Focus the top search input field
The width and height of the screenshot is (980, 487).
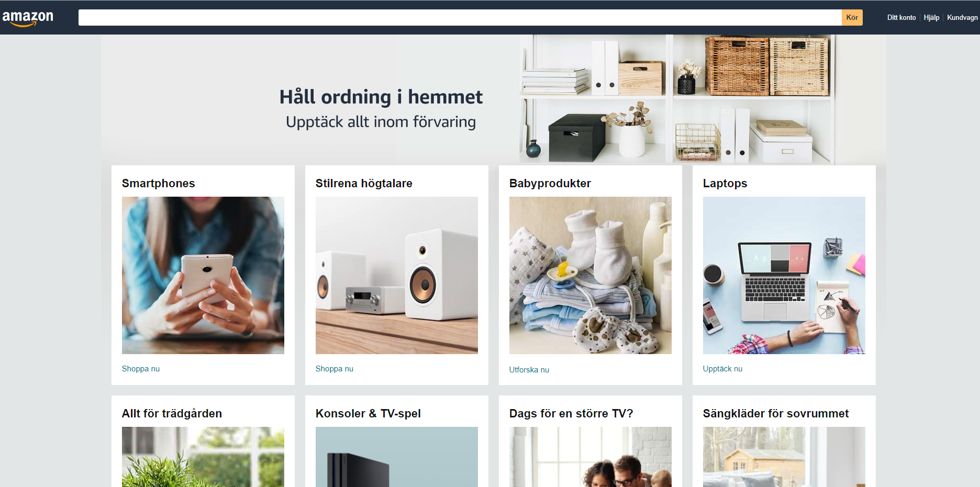(460, 17)
